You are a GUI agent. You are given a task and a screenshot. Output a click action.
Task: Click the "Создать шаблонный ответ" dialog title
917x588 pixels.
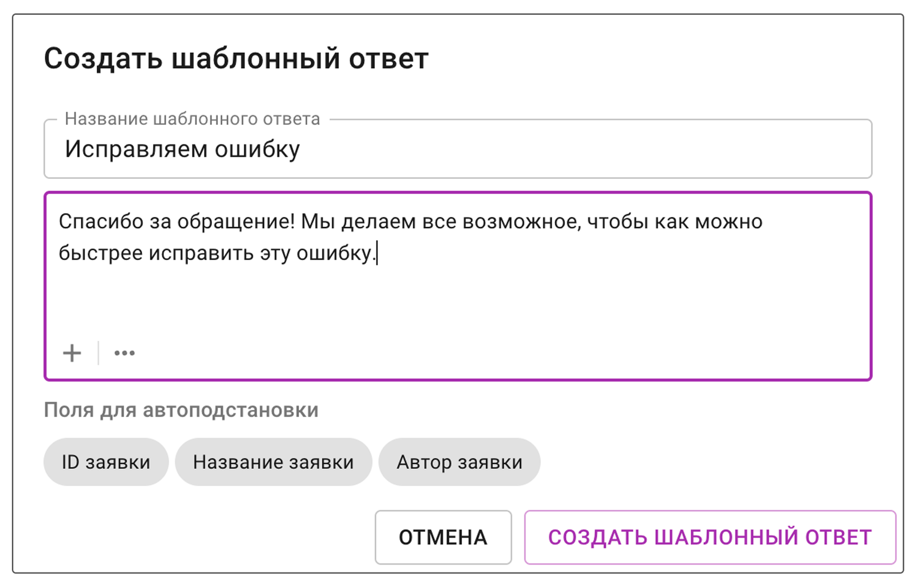tap(236, 58)
